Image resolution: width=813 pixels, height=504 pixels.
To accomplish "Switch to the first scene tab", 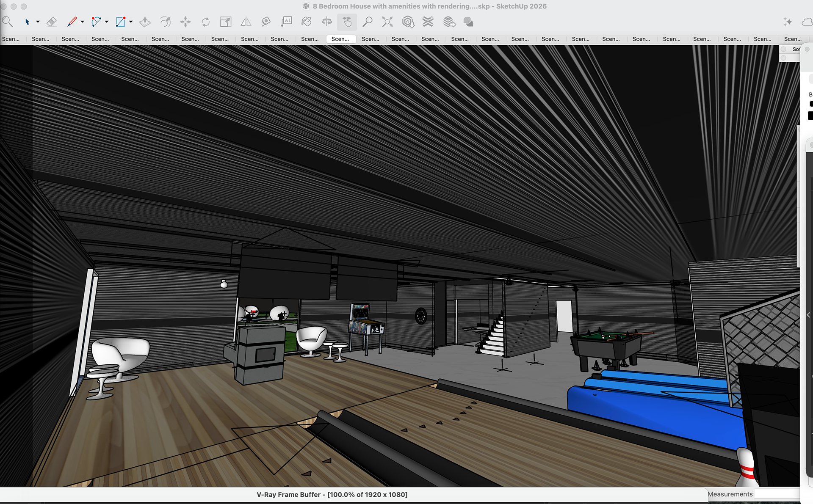I will coord(11,39).
